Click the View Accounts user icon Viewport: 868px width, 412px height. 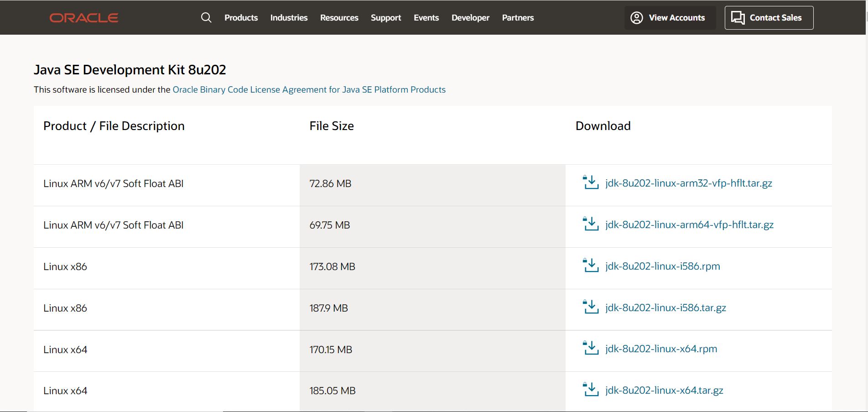click(x=637, y=18)
